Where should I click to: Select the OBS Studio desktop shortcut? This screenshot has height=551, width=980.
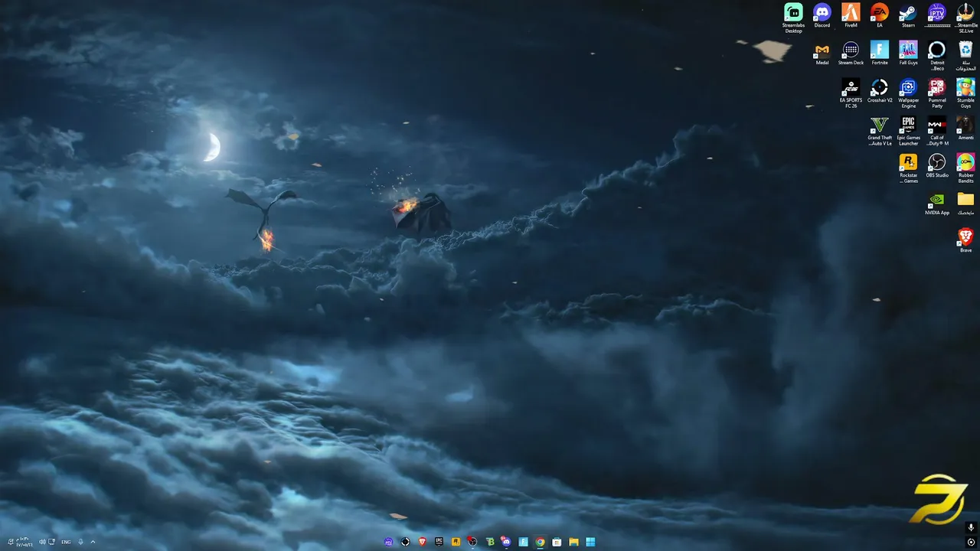(x=937, y=166)
